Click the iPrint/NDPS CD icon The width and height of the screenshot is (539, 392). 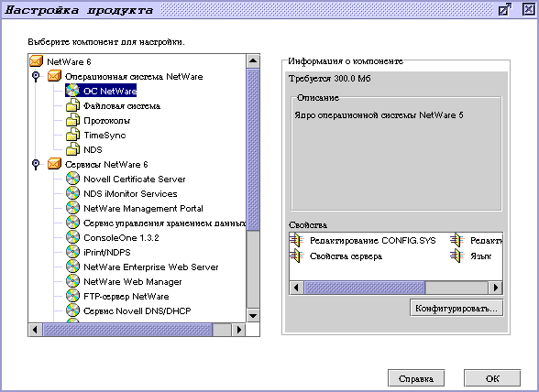tap(72, 252)
